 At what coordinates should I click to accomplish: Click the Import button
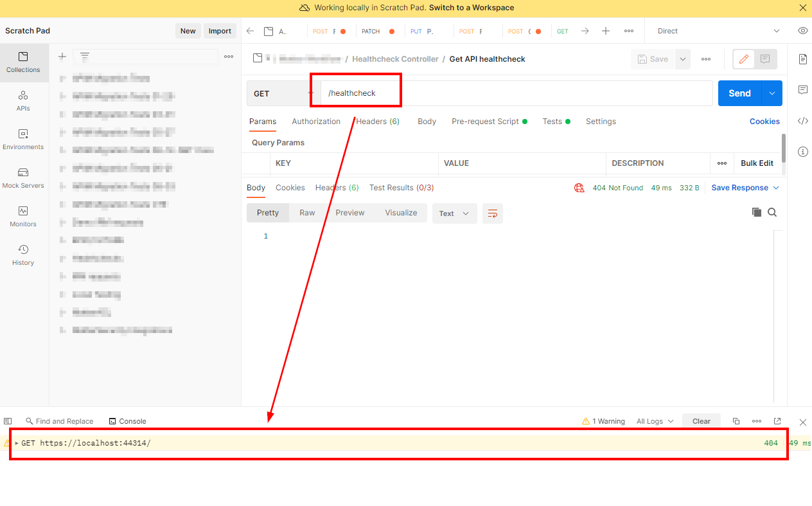point(220,31)
